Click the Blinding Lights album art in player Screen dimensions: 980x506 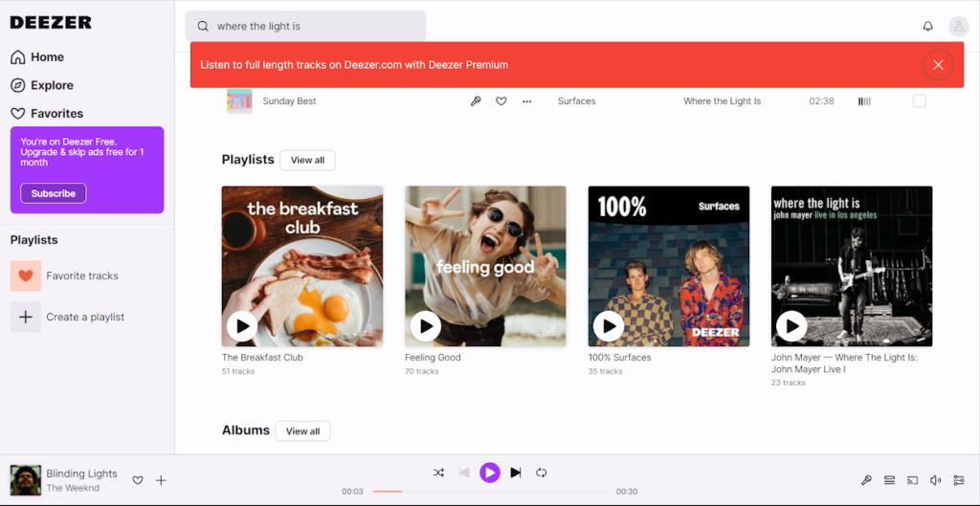(26, 480)
